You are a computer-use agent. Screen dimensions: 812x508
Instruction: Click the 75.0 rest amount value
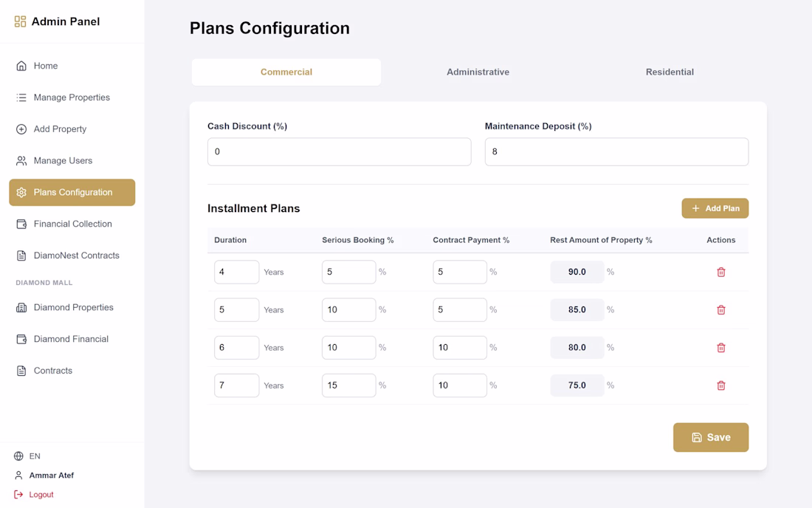tap(577, 385)
